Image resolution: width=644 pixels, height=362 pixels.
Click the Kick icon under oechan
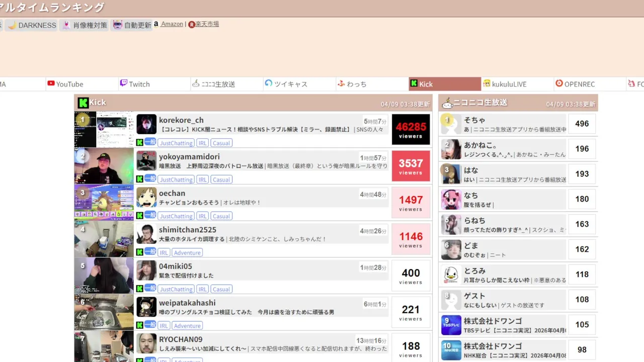(x=140, y=216)
